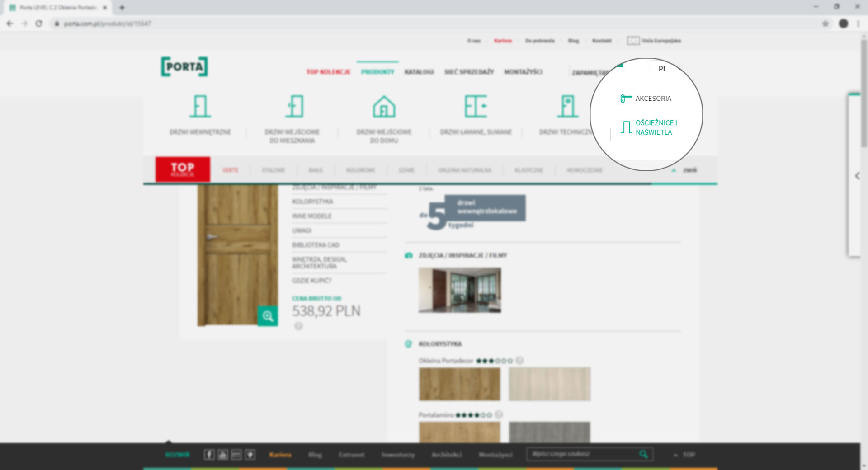Select Drzwi wejściowe do mieszkania icon
The image size is (868, 470).
click(294, 106)
